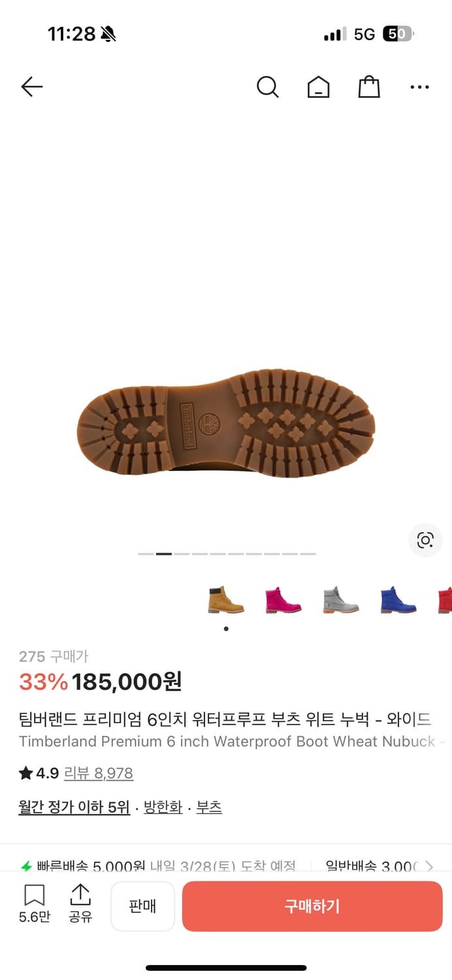This screenshot has width=452, height=980.
Task: Tap the share (공유) icon
Action: click(80, 904)
